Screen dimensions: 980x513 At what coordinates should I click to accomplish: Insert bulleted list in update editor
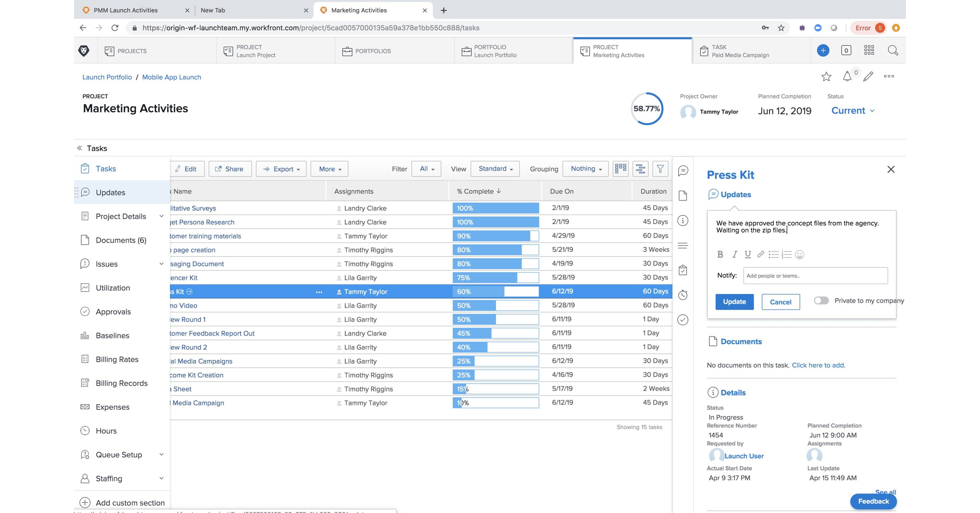[x=773, y=254]
